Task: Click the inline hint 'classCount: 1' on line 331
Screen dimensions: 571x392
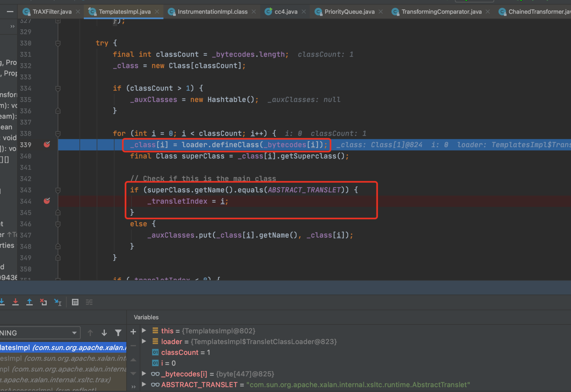Action: (x=326, y=55)
